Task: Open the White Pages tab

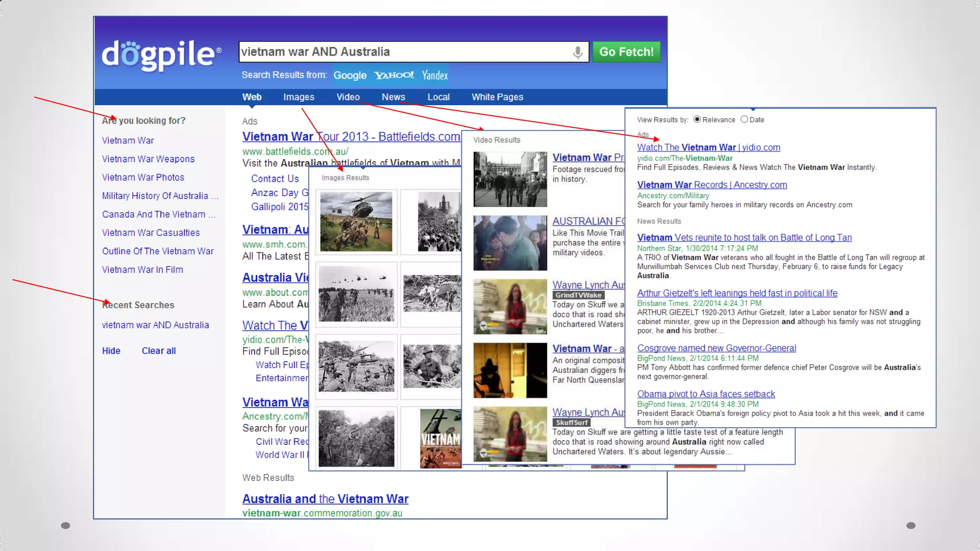Action: click(x=497, y=97)
